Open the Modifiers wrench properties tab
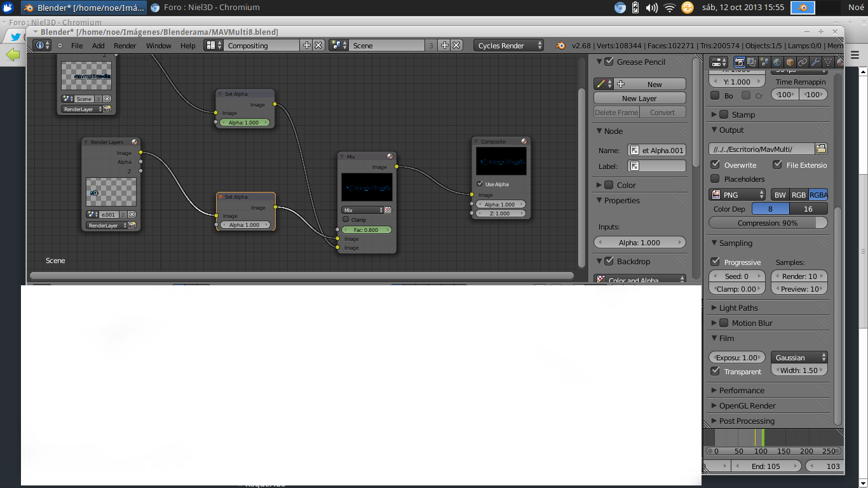Image resolution: width=868 pixels, height=488 pixels. pyautogui.click(x=815, y=62)
